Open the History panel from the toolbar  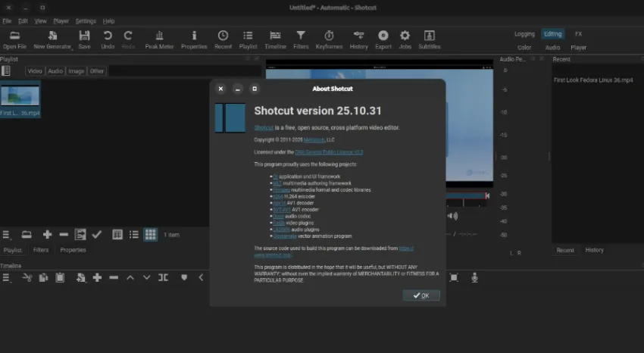click(x=358, y=40)
